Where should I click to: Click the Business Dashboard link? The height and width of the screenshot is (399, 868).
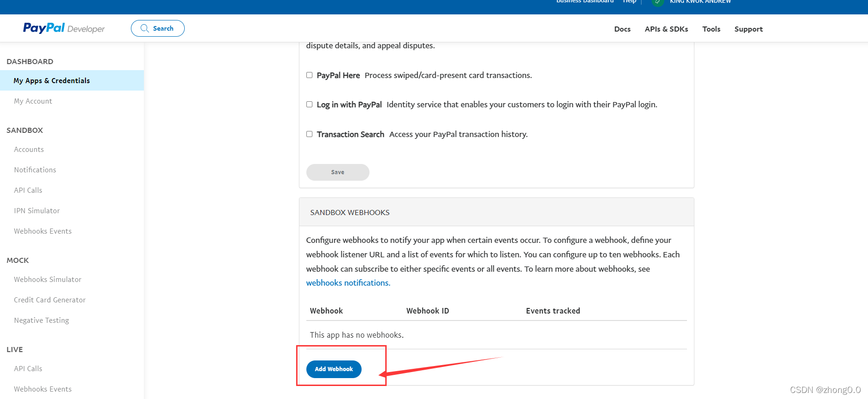pos(585,2)
